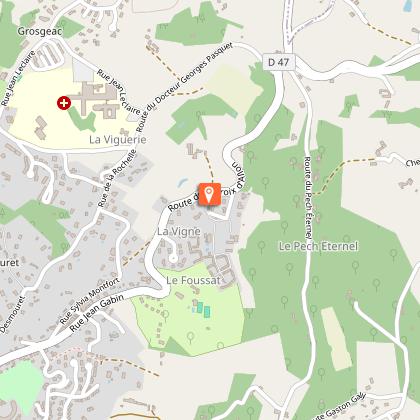Click the orange location pin marker
420x420 pixels.
[209, 194]
